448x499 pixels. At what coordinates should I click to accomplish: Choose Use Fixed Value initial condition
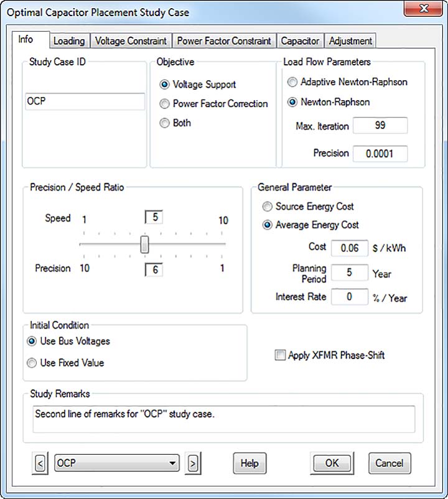pyautogui.click(x=32, y=363)
